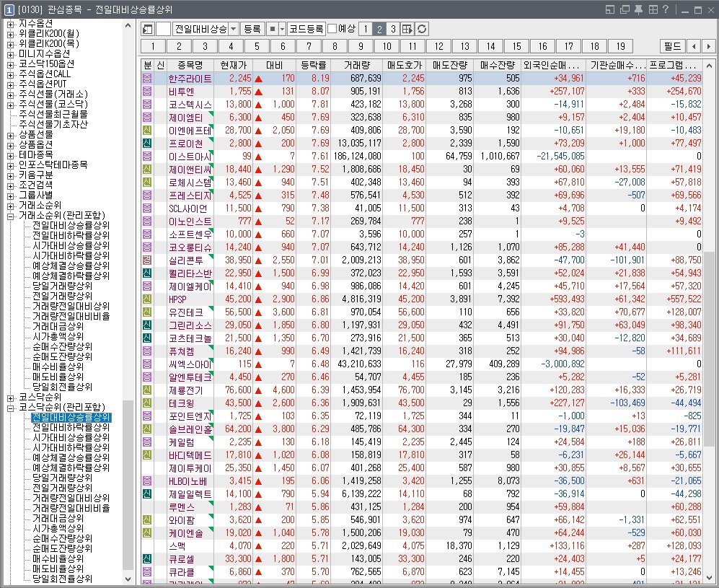Image resolution: width=719 pixels, height=588 pixels.
Task: Click the tree panel vertical scrollbar thumb
Action: tap(128, 484)
